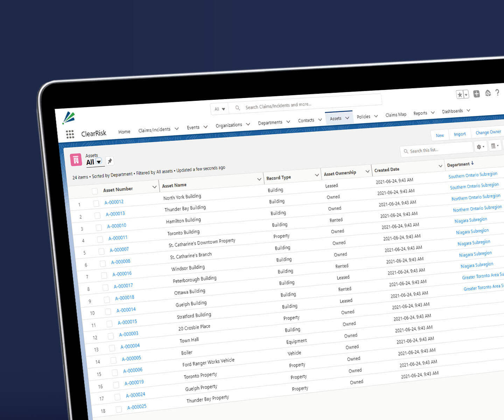
Task: Check the box for A-000016
Action: point(104,275)
